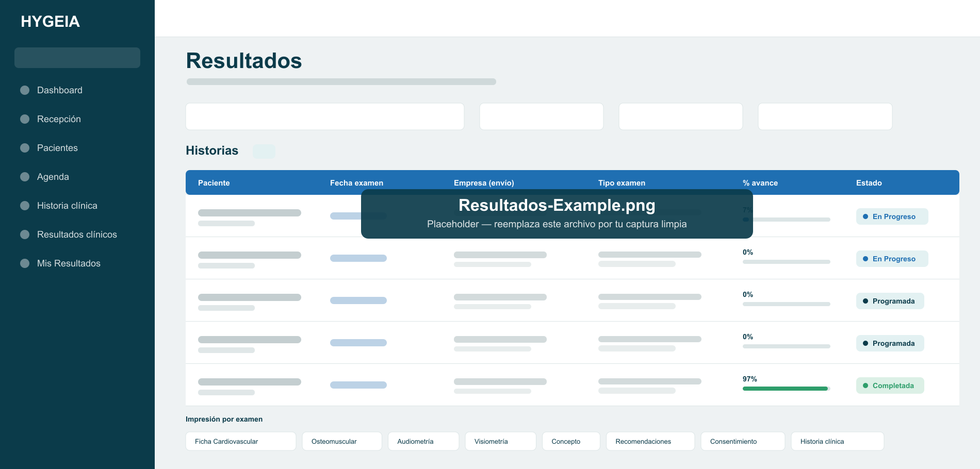Viewport: 980px width, 469px height.
Task: Print the Ficha Cardiovascular exam
Action: [241, 441]
